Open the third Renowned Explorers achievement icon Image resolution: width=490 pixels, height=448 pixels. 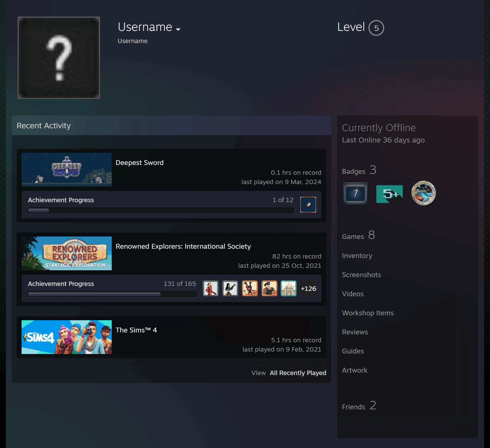(250, 288)
